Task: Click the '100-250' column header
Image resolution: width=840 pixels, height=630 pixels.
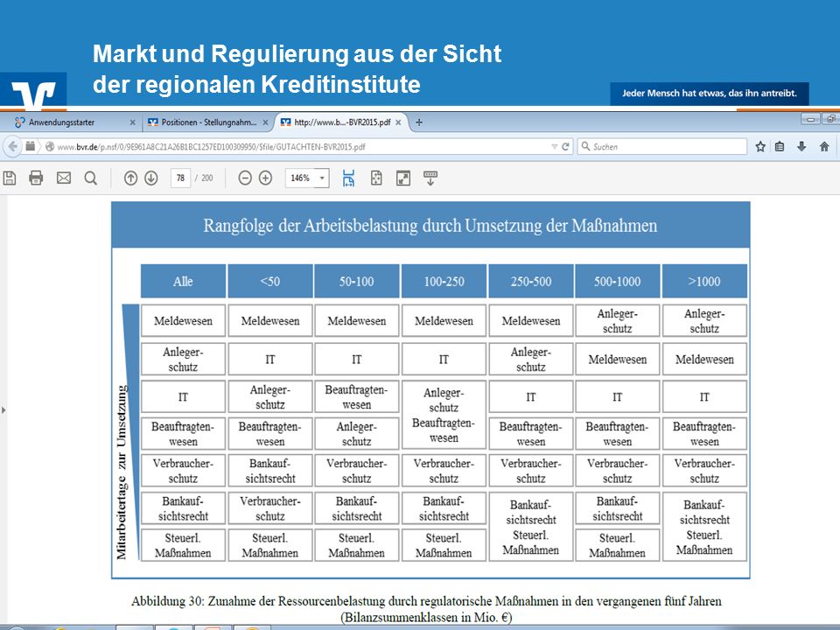Action: click(444, 281)
